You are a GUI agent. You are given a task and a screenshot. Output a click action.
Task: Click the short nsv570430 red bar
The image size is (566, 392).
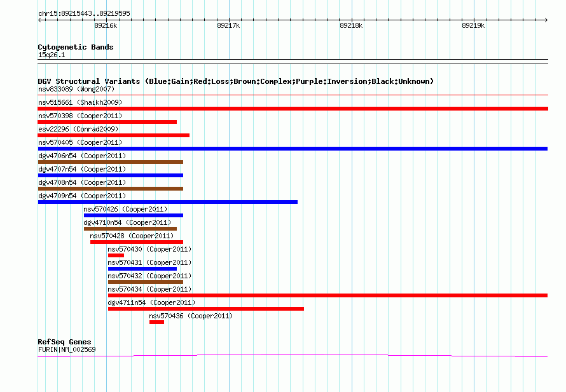click(x=116, y=255)
